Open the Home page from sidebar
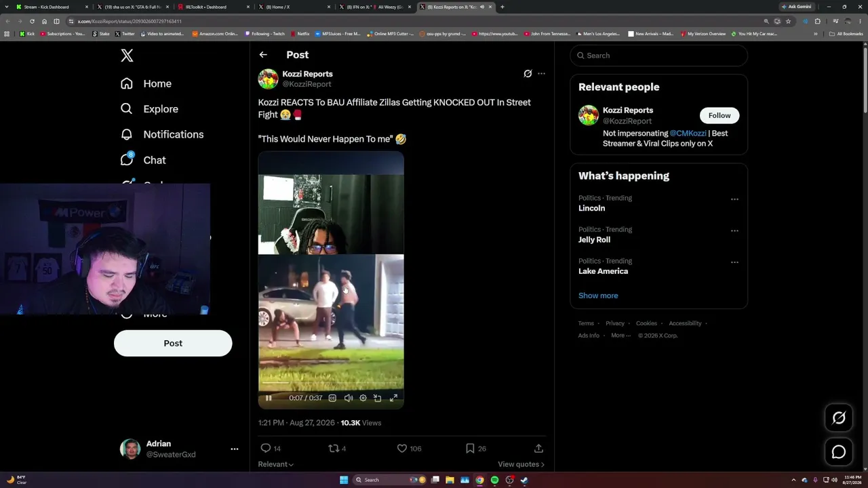 click(x=146, y=83)
